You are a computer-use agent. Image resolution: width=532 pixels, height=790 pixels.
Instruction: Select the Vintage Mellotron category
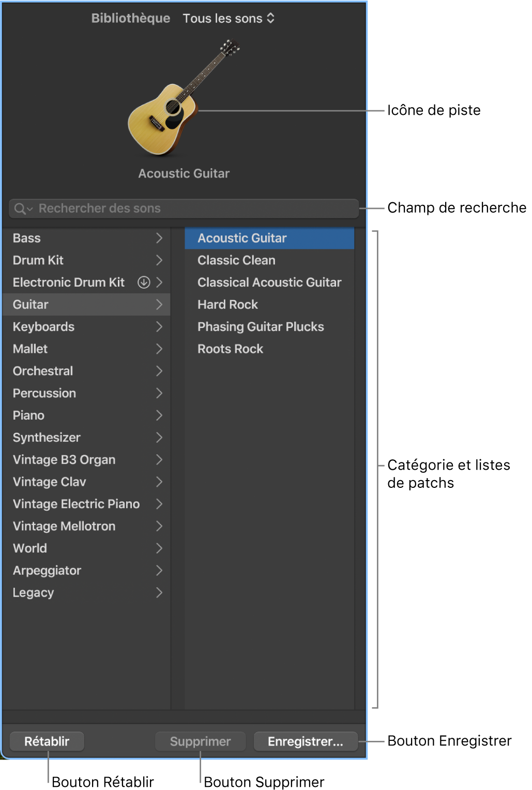(86, 526)
